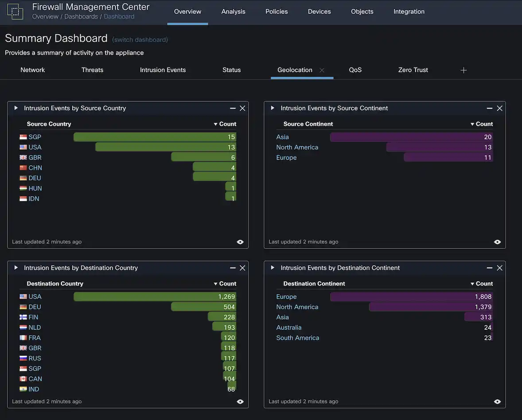Click the USA flag in Source Country widget
522x420 pixels.
[23, 147]
